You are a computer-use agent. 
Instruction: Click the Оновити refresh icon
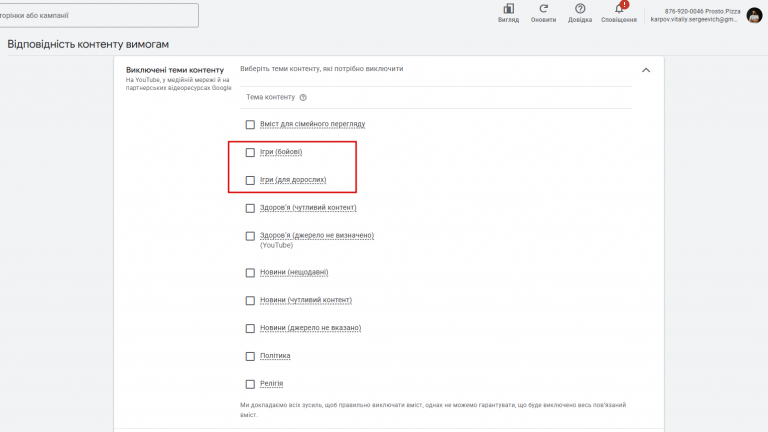(x=544, y=9)
